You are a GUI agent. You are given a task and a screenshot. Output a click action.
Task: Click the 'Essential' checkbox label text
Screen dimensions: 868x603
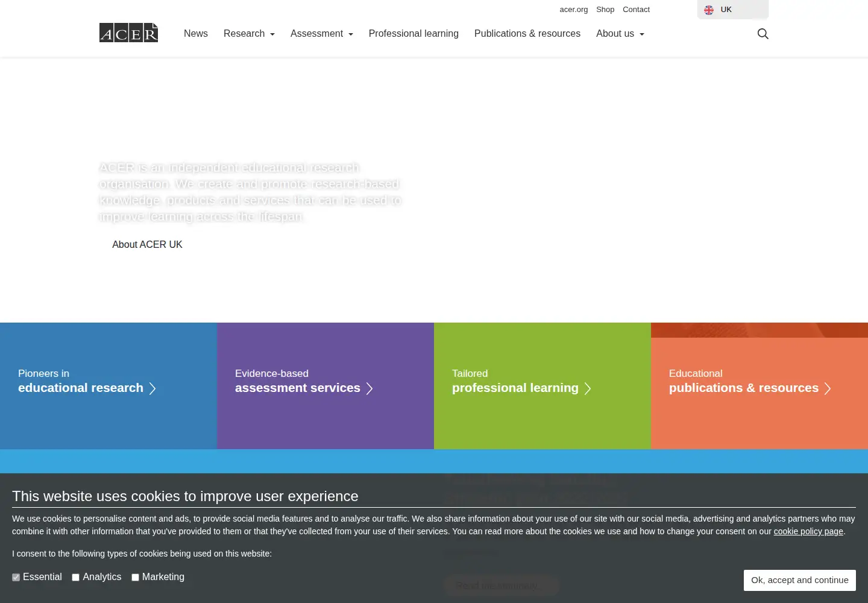pyautogui.click(x=42, y=577)
